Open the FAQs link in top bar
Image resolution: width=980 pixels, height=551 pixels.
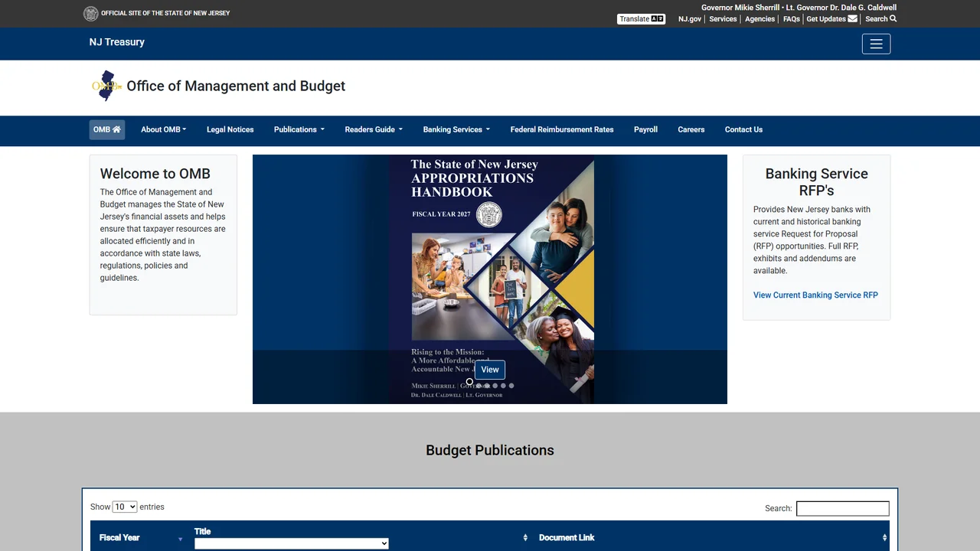792,19
